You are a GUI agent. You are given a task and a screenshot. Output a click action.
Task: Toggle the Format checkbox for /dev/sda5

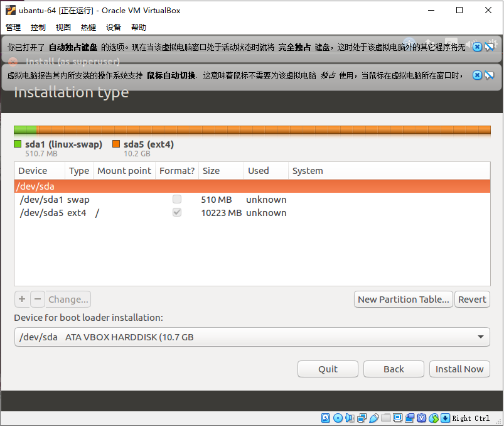[176, 212]
